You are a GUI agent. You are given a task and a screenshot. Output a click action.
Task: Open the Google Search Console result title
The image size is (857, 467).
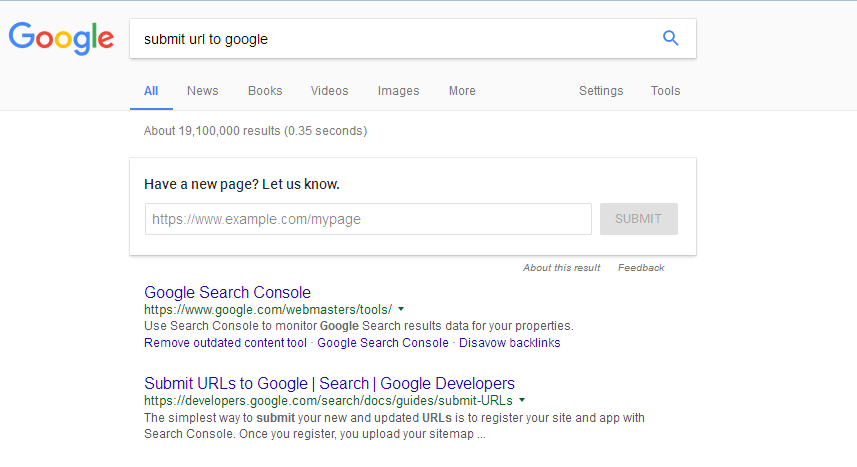point(227,293)
